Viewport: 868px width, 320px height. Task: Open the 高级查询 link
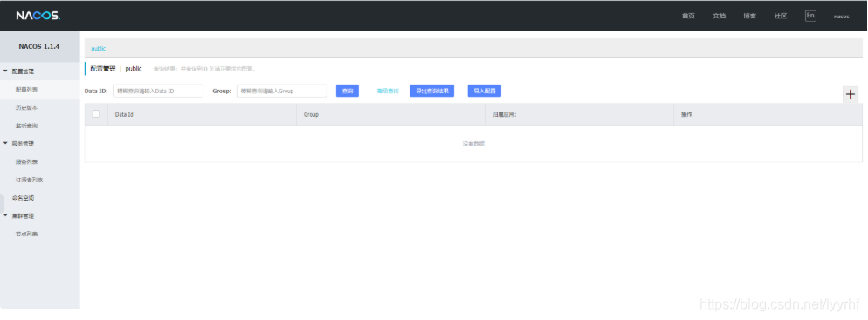pos(388,92)
